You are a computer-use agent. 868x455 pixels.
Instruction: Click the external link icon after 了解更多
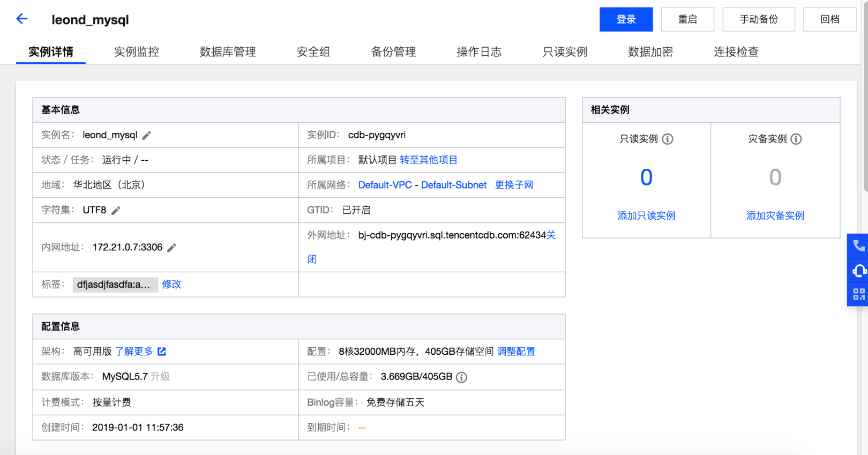[x=162, y=352]
